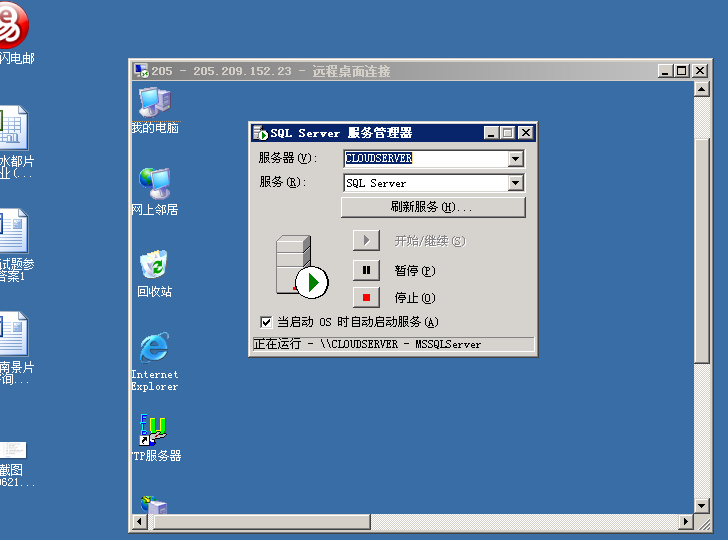Click horizontal scrollbar left arrow
Viewport: 728px width, 540px height.
pos(139,522)
